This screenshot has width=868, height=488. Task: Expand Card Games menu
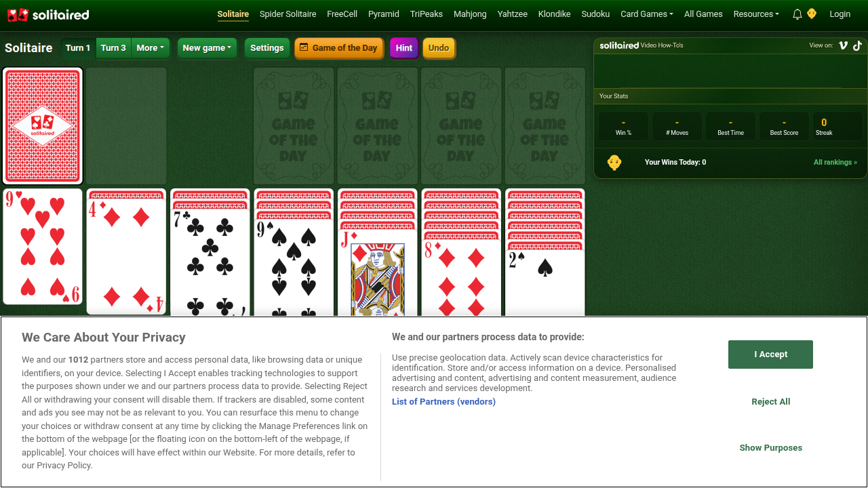click(647, 14)
